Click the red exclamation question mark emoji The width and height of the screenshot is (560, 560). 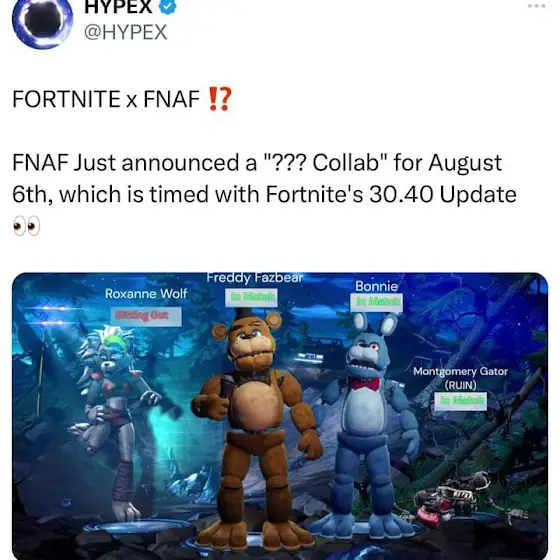tap(219, 99)
